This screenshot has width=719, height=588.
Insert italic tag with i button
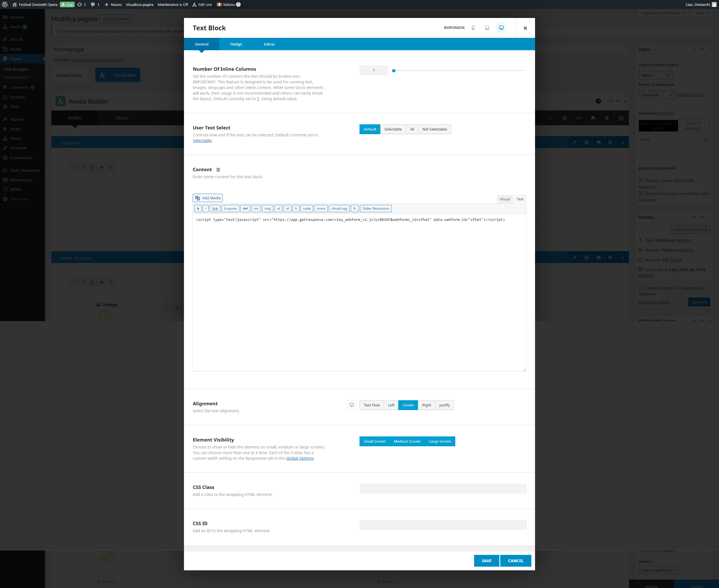pyautogui.click(x=206, y=209)
